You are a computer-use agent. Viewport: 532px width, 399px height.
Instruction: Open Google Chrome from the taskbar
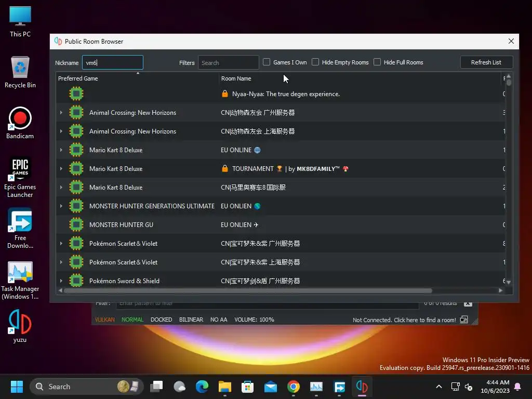[294, 387]
